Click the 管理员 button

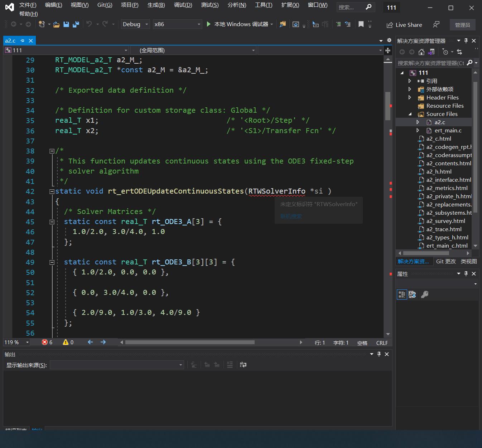tap(462, 25)
